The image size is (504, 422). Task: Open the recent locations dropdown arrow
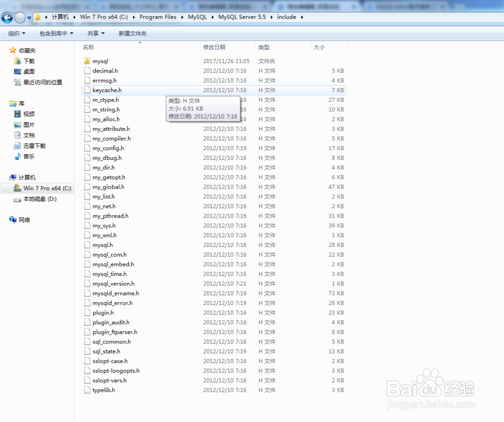29,18
